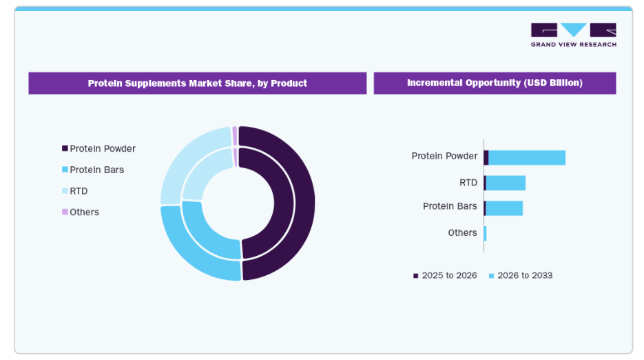Click the Protein Powder light blue bar
The image size is (644, 360).
(526, 157)
